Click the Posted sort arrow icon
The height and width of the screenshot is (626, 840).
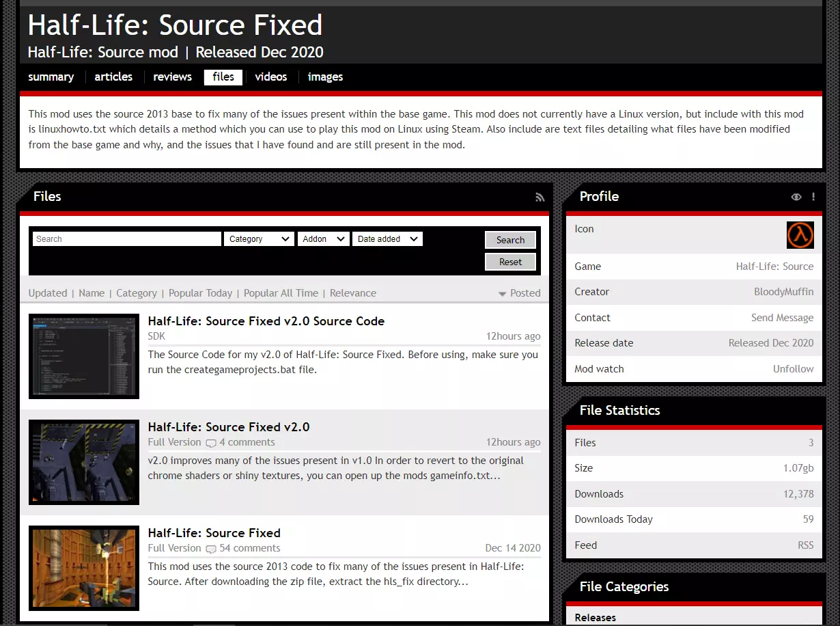[x=502, y=294]
